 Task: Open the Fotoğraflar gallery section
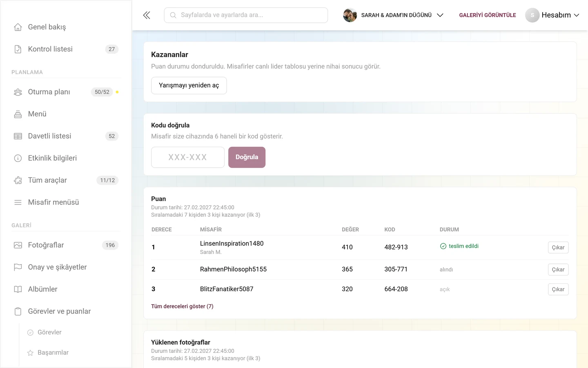(66, 245)
